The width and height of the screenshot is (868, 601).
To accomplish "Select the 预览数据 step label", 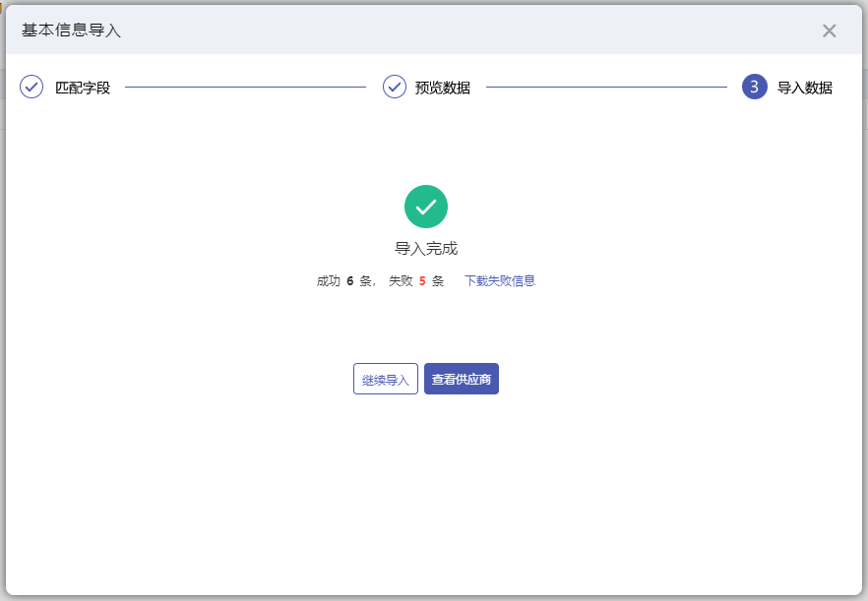I will 443,88.
